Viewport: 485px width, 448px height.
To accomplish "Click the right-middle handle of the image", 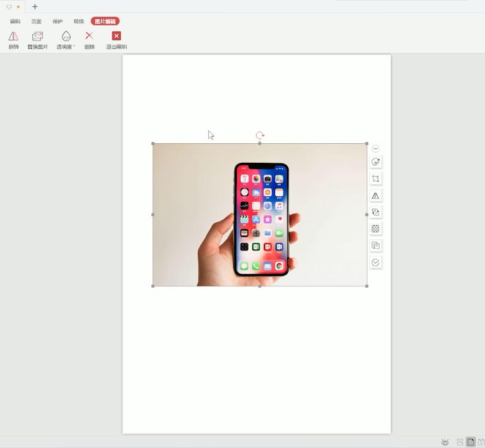I will pos(367,215).
